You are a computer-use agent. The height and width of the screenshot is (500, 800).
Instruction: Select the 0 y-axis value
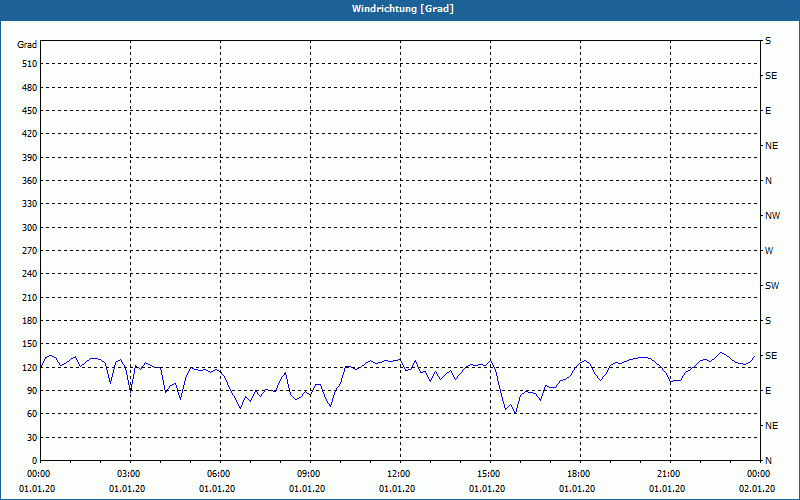click(35, 461)
